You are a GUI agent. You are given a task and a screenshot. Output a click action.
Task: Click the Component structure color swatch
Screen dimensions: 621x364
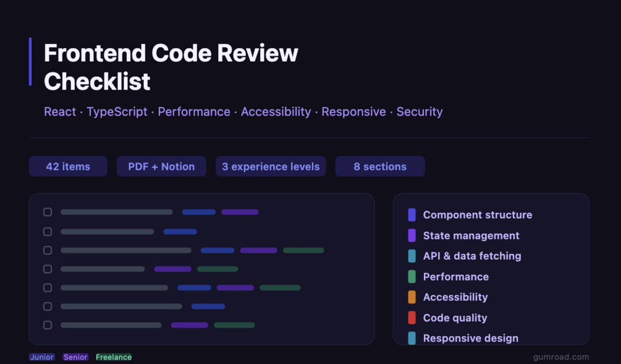point(412,214)
